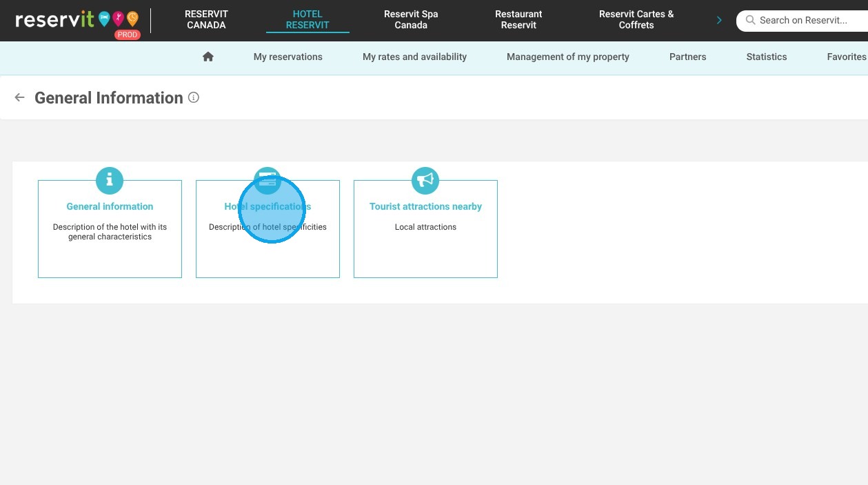This screenshot has width=868, height=485.
Task: Click the Reservit logo
Action: tap(77, 19)
